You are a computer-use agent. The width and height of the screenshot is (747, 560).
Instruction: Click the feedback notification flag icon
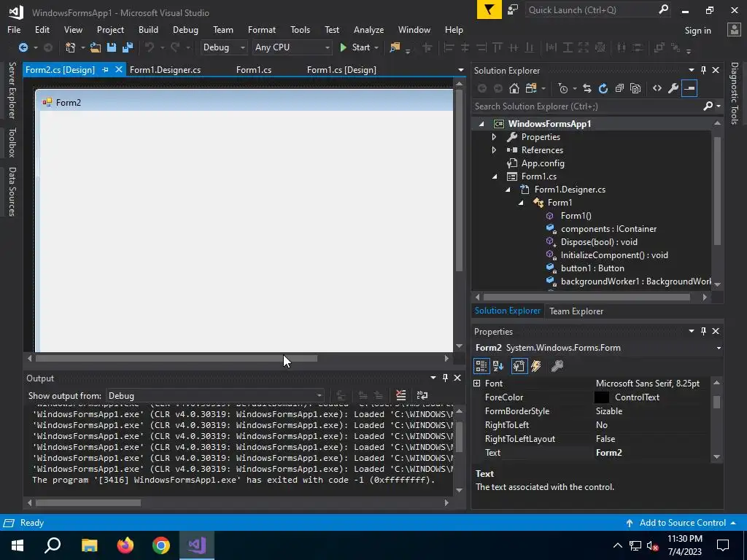coord(489,9)
